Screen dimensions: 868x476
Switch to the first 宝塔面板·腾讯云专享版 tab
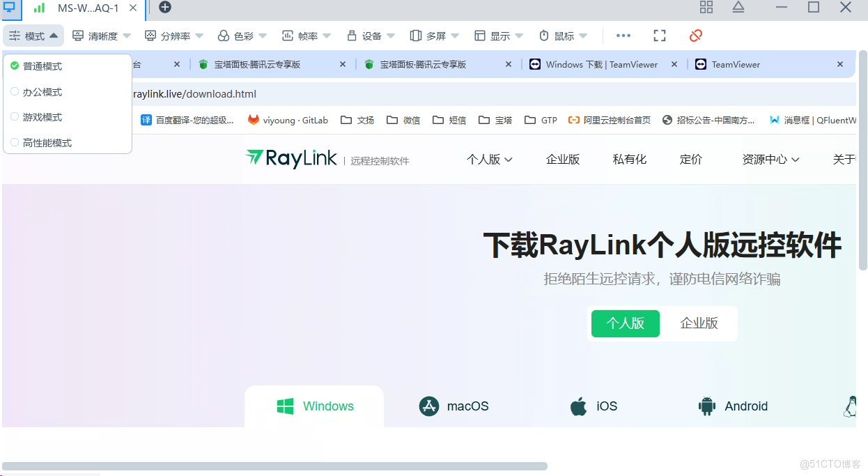(x=271, y=64)
